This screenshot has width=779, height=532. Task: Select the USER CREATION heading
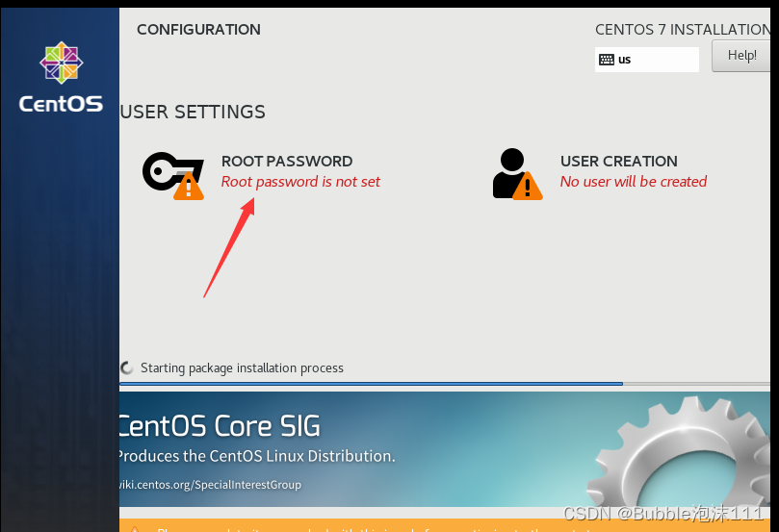(x=618, y=162)
